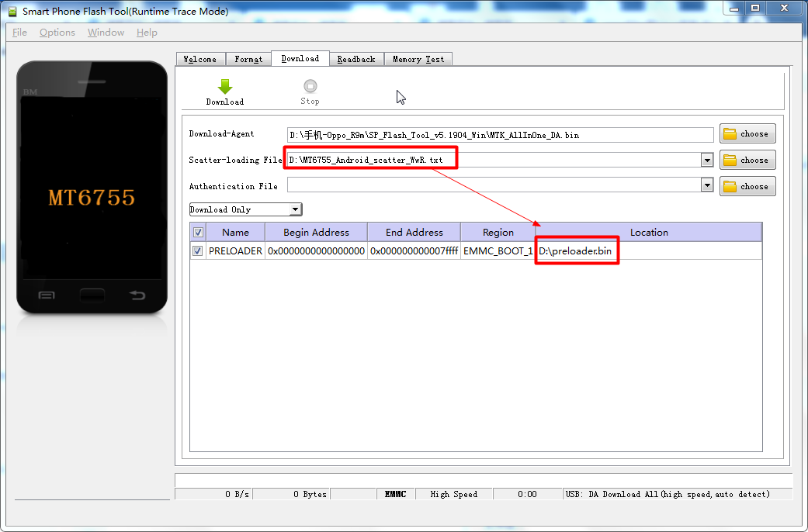Click the EMMC_BOOT_1 region cell

tap(498, 250)
